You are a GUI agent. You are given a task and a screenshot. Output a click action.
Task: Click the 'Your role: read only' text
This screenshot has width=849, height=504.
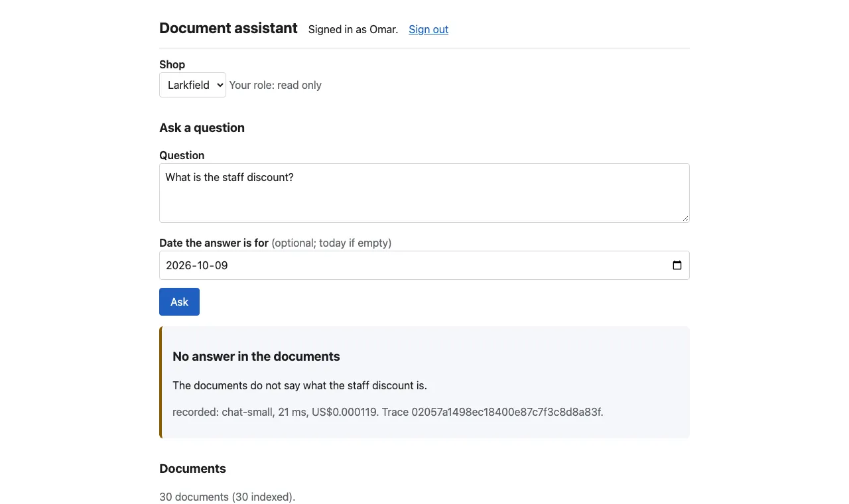tap(275, 85)
